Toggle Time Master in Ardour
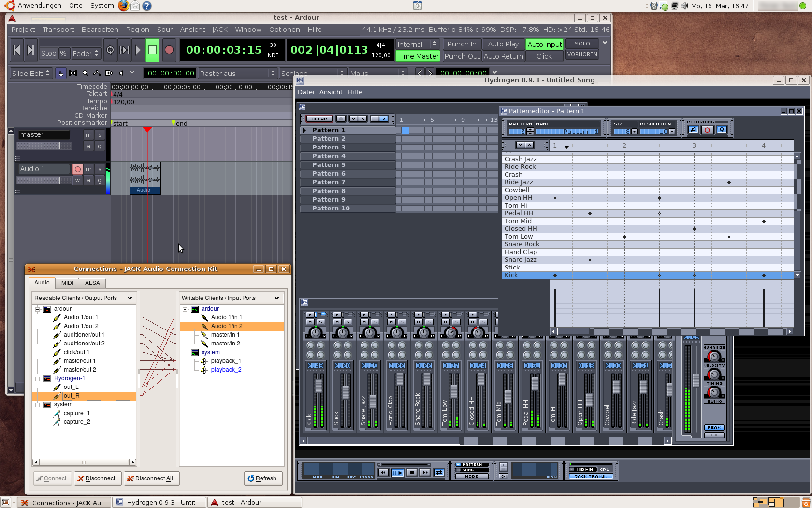The width and height of the screenshot is (812, 508). 418,56
